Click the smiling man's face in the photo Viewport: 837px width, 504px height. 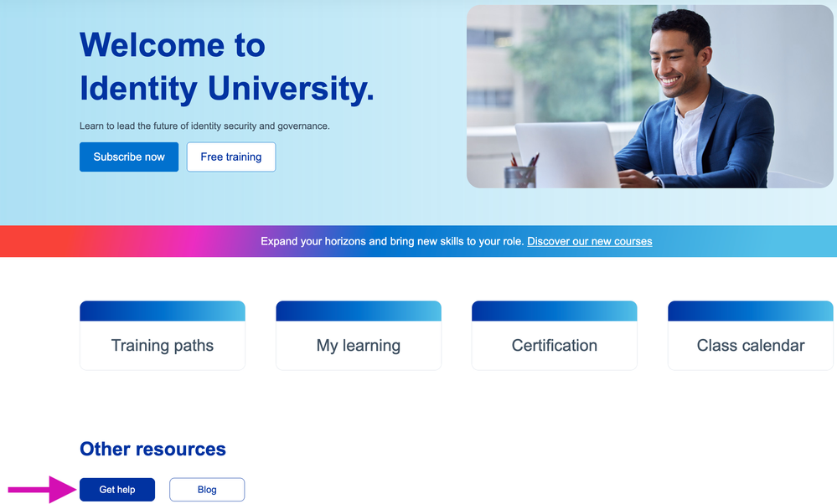pos(679,53)
